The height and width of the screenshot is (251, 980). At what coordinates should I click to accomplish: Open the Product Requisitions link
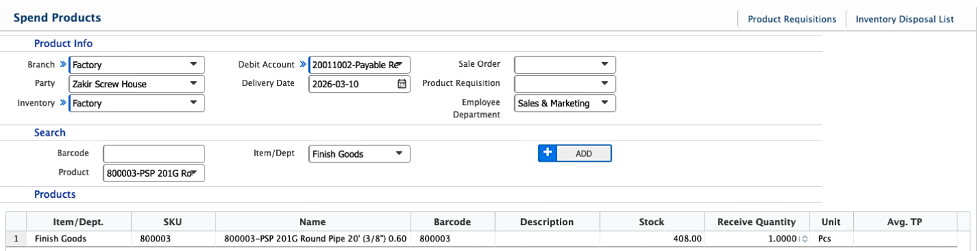coord(792,19)
